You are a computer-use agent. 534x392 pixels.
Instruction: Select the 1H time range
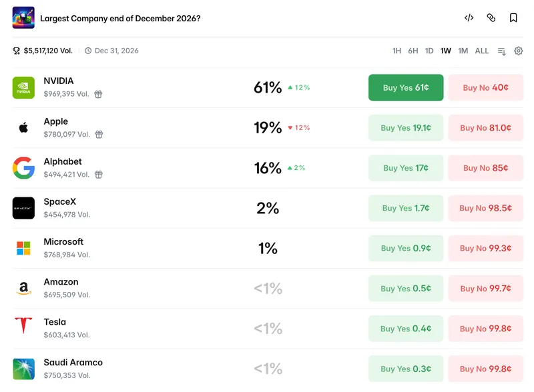point(396,51)
